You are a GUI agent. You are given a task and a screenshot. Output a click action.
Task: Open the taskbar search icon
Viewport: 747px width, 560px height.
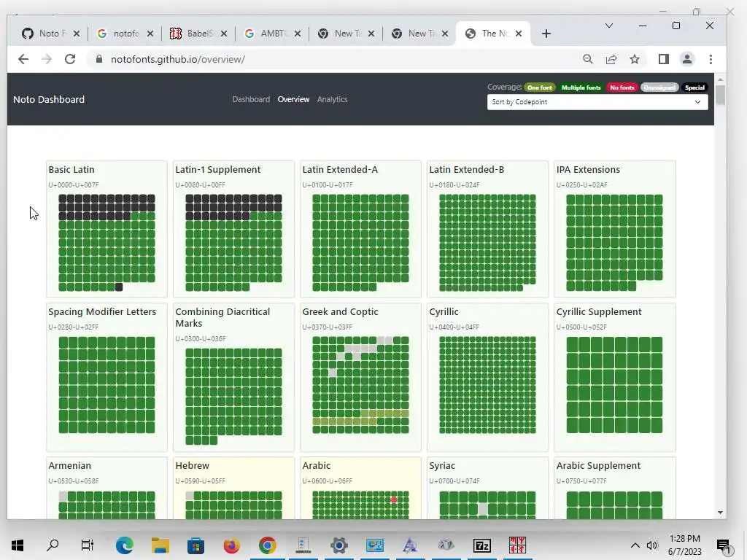tap(53, 545)
